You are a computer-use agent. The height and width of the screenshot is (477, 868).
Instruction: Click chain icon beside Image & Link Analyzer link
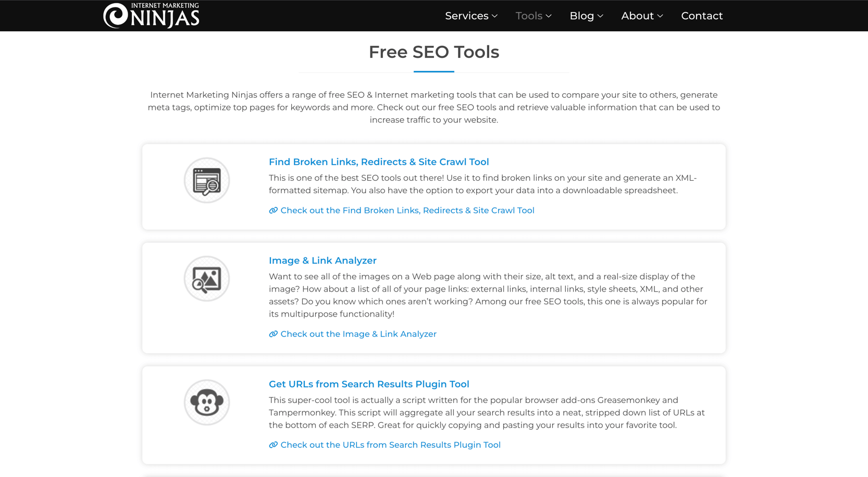click(273, 334)
